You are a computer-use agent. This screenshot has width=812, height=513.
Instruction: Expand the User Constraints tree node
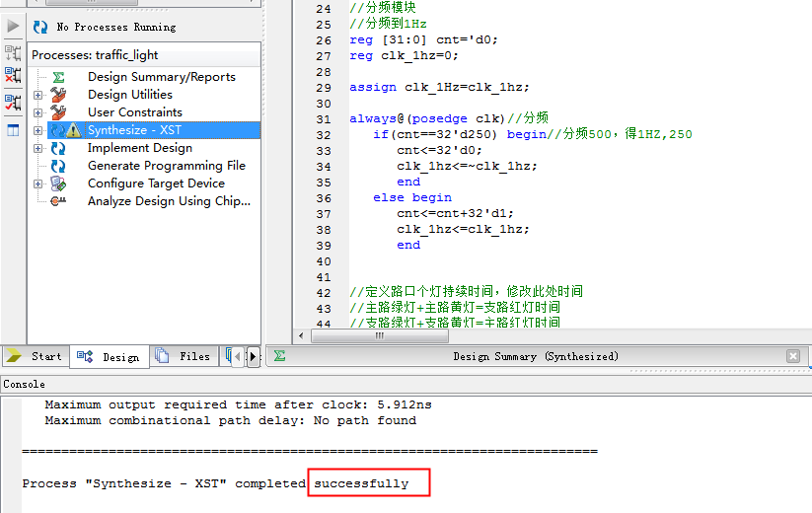pyautogui.click(x=37, y=112)
